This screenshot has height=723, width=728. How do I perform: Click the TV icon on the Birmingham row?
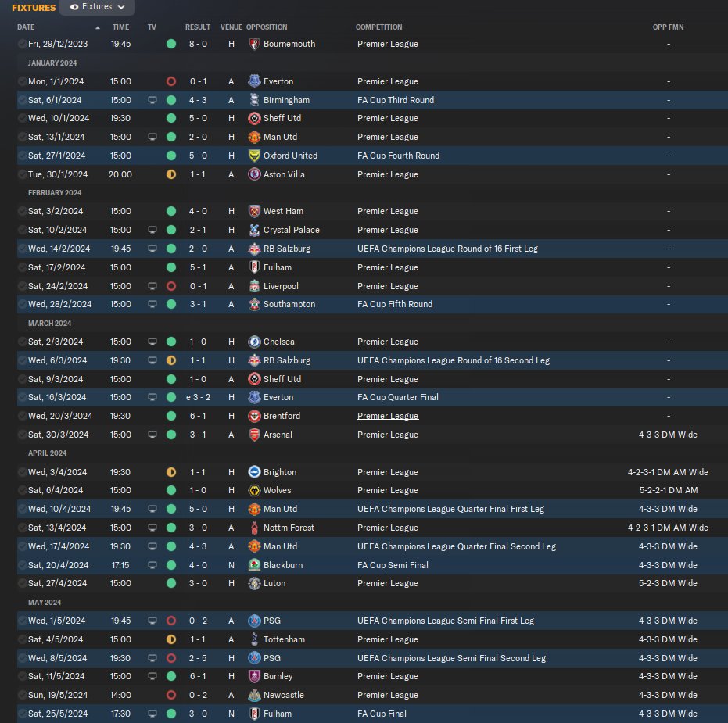click(x=152, y=100)
